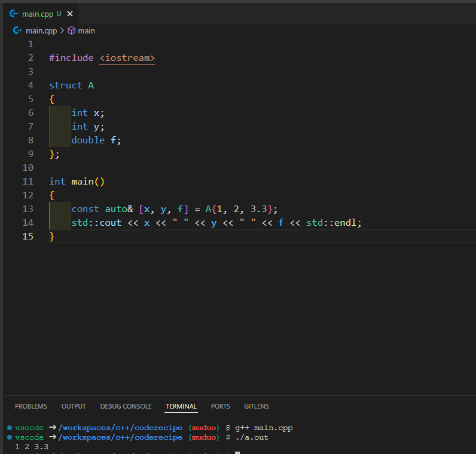Click line number 11 in the gutter
The width and height of the screenshot is (476, 454).
pos(28,182)
